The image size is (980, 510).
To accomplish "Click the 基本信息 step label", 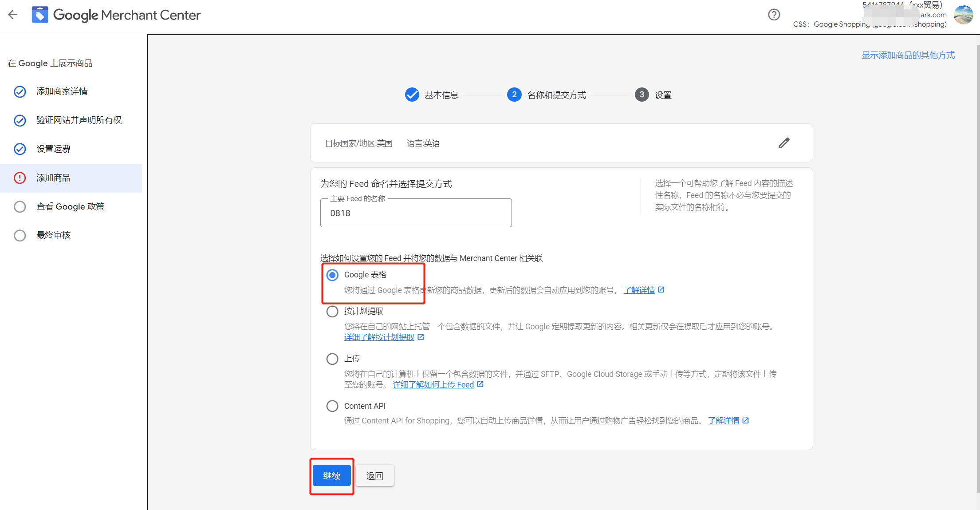I will [x=442, y=95].
